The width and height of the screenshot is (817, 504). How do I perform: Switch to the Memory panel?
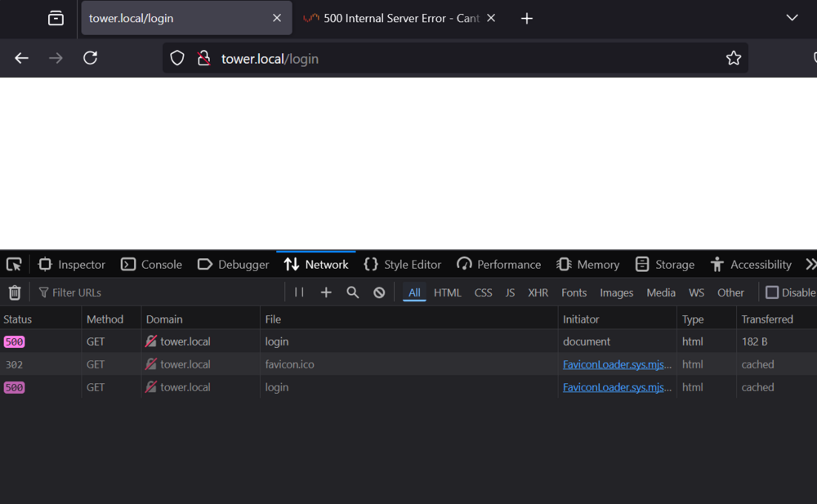click(x=587, y=265)
